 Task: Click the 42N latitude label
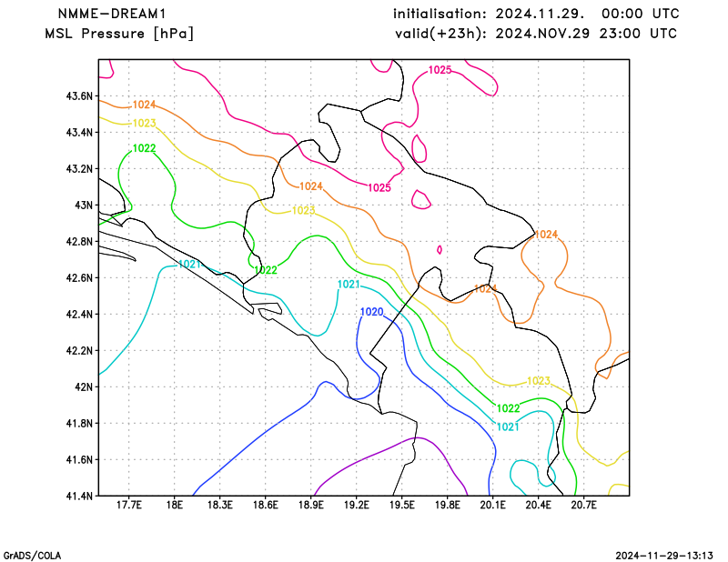84,386
